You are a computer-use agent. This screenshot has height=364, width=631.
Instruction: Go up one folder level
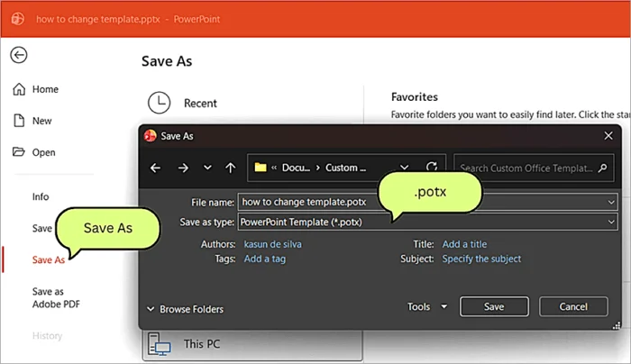coord(230,168)
